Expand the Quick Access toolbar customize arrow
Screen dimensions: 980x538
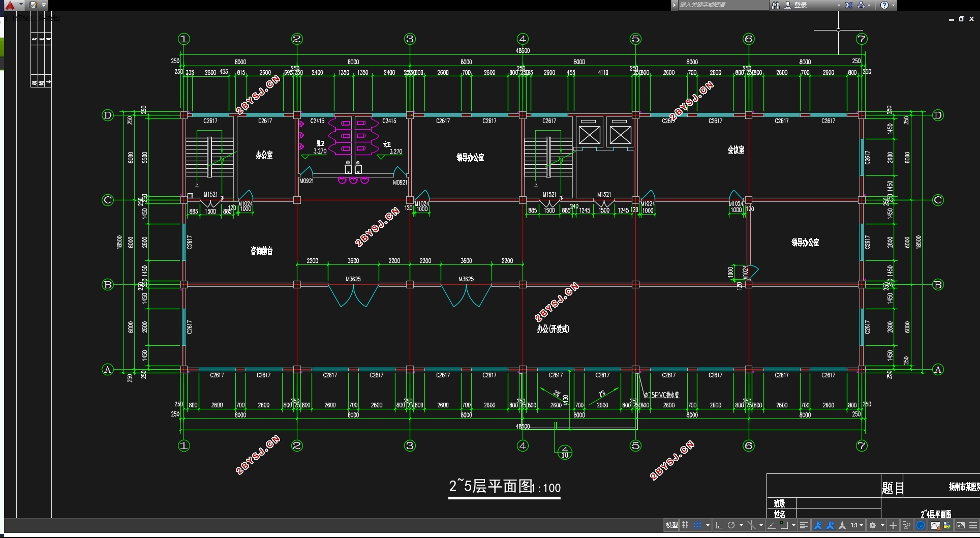coord(44,5)
